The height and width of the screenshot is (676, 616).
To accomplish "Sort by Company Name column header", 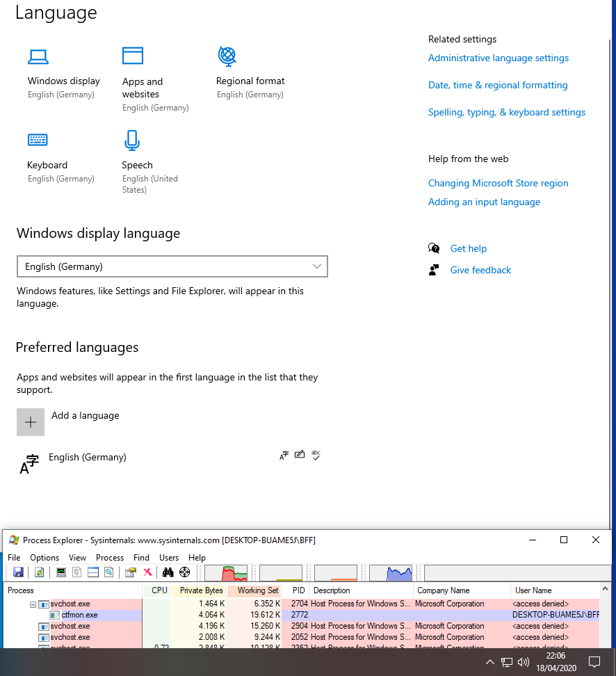I will 462,590.
